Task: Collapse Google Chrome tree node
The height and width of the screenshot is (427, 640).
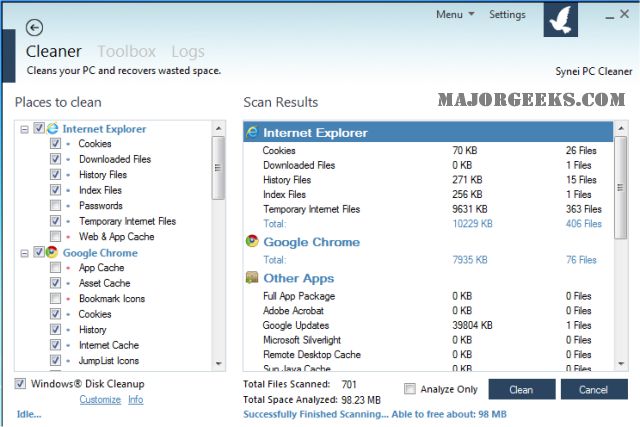Action: click(x=24, y=254)
